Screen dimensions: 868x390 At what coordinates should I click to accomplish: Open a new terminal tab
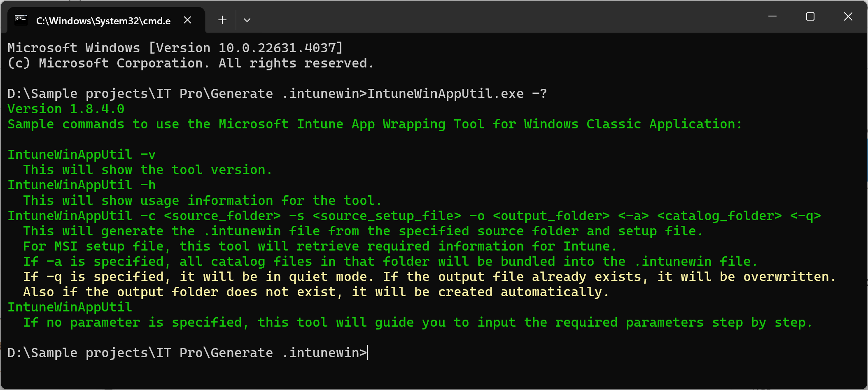coord(222,20)
